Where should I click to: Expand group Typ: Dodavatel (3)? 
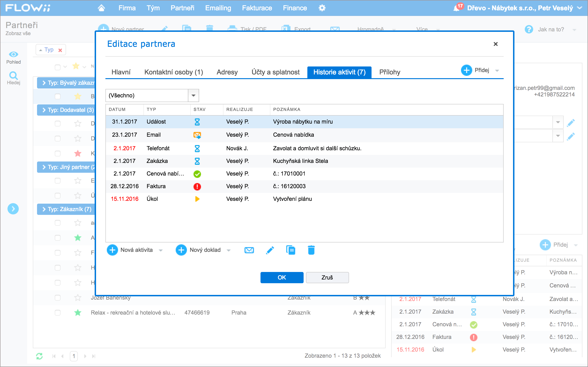pos(44,110)
